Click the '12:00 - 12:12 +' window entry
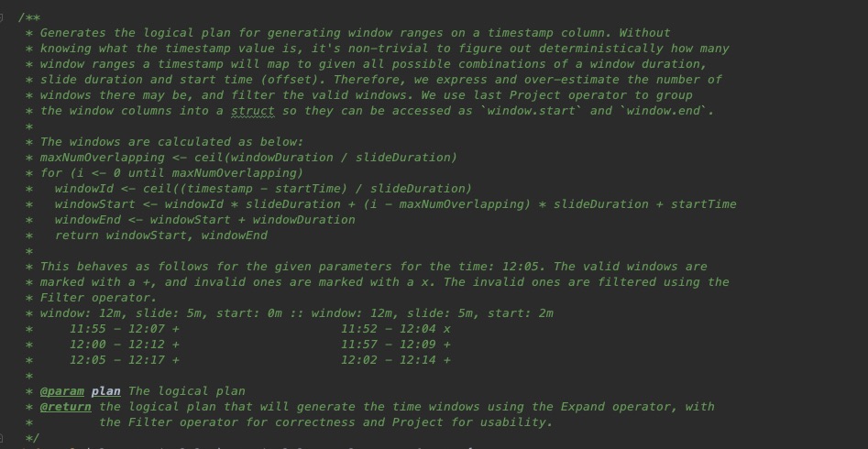 click(124, 345)
